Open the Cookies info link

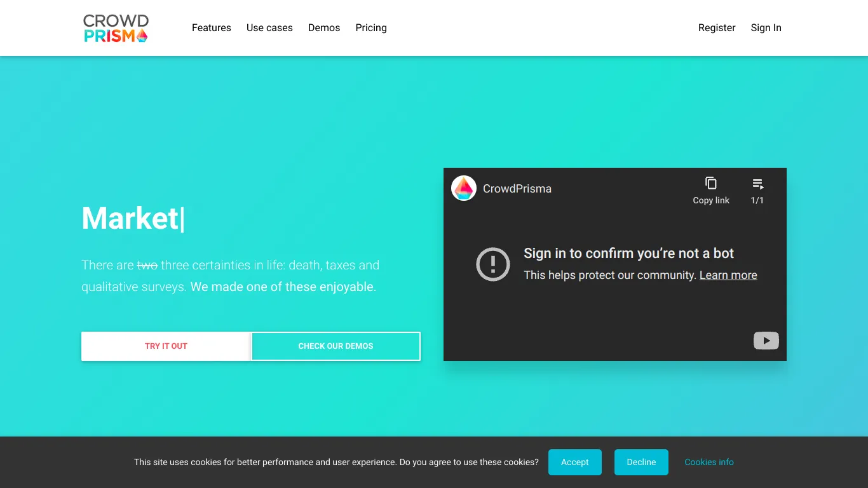(x=709, y=462)
